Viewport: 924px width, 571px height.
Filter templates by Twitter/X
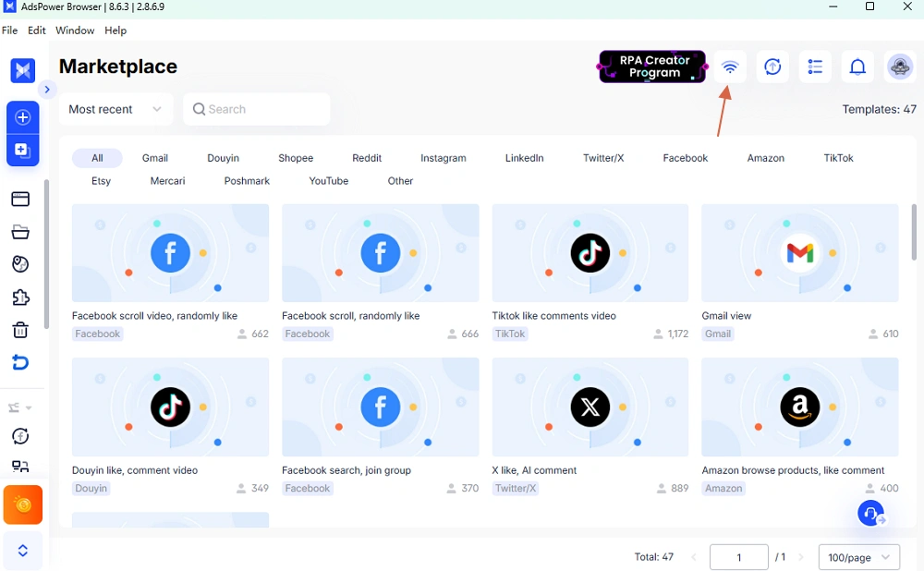coord(603,158)
